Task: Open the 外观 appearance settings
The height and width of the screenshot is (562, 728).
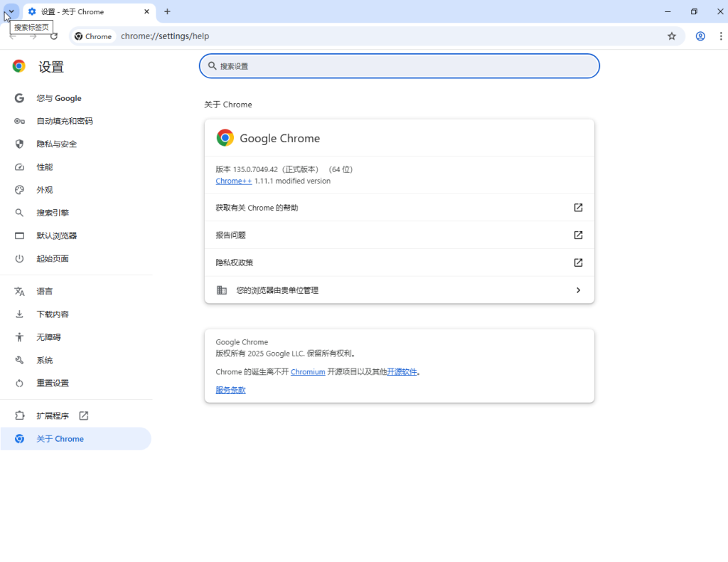Action: pyautogui.click(x=44, y=189)
